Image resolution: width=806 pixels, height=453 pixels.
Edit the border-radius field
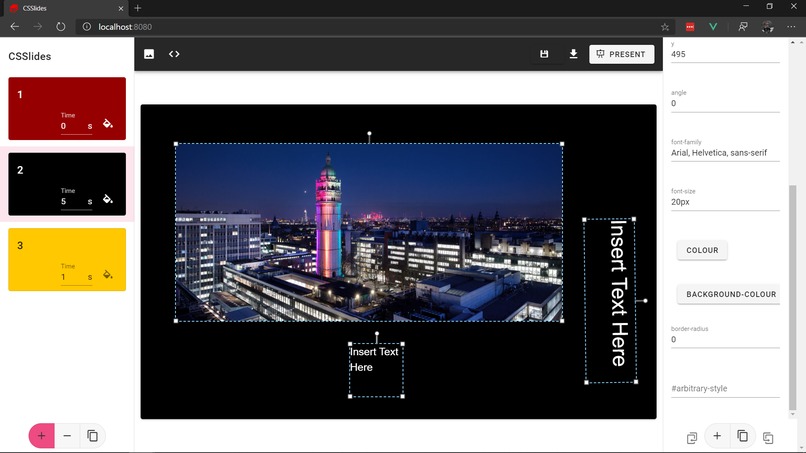click(725, 339)
